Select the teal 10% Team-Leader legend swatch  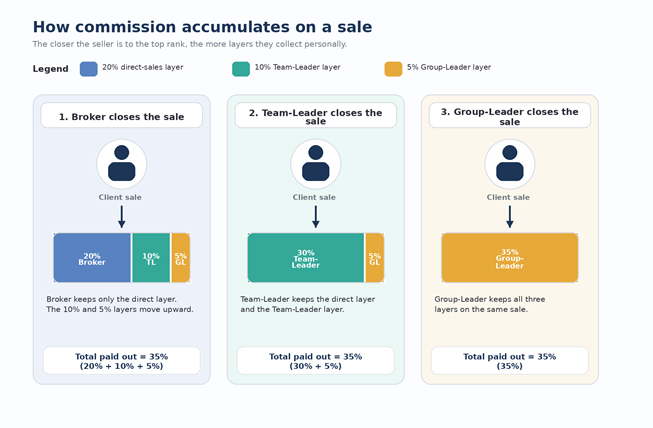(x=241, y=69)
